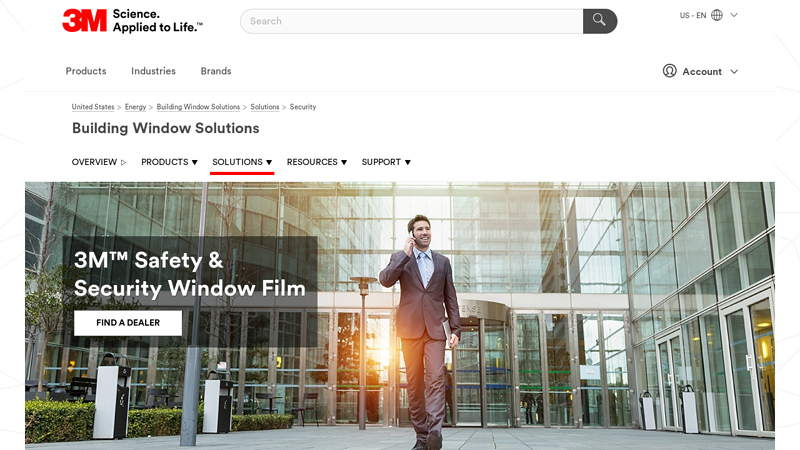Select the SOLUTIONS section tab

pyautogui.click(x=237, y=162)
